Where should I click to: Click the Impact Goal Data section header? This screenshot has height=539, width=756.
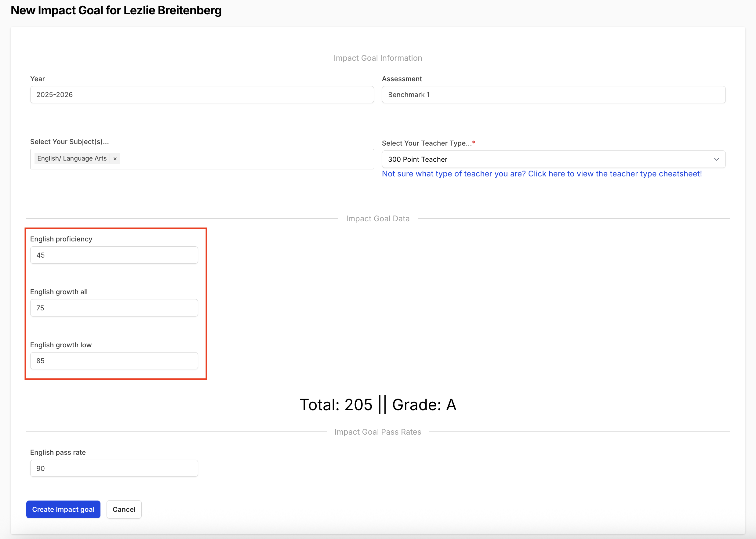point(377,219)
